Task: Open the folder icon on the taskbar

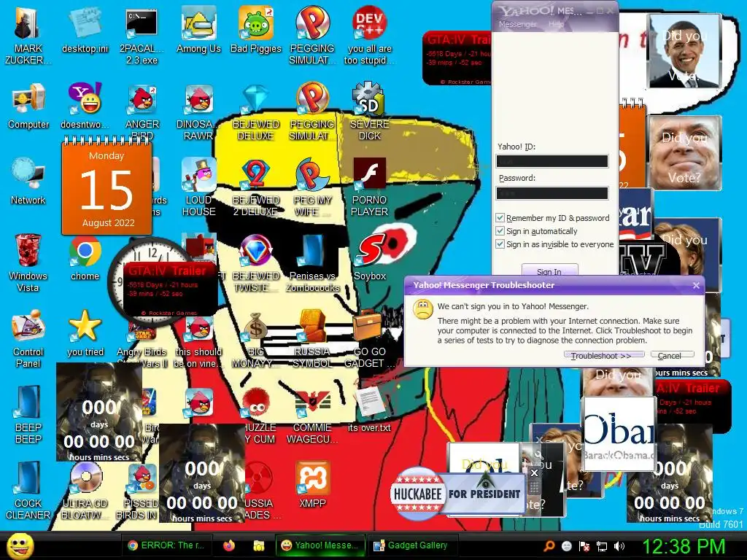Action: [259, 545]
